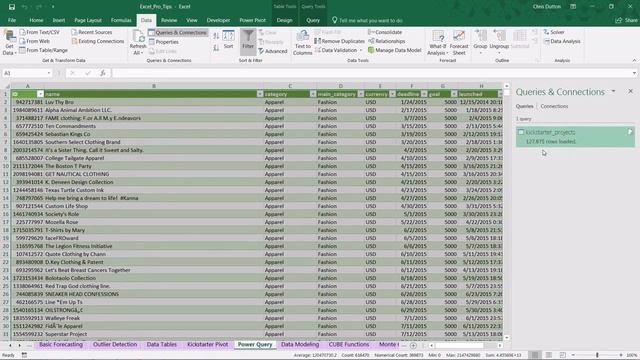Open the Outlier Detection sheet
The height and width of the screenshot is (360, 640).
[115, 344]
